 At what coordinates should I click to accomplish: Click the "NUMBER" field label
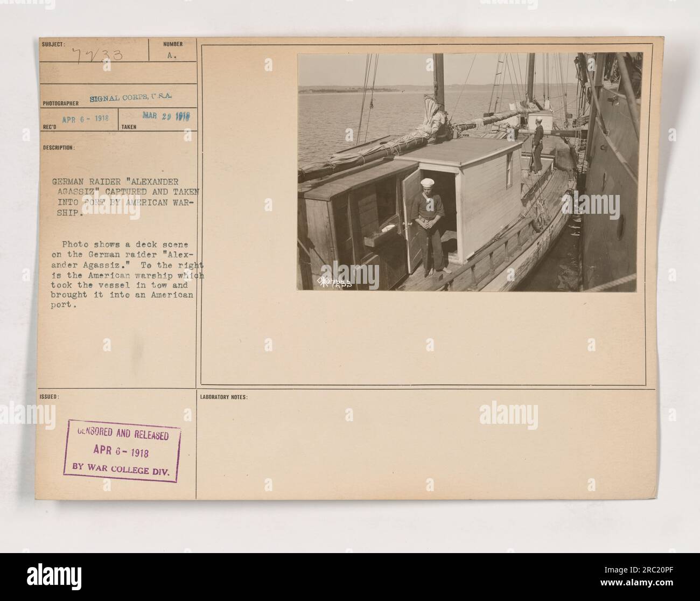coord(172,44)
